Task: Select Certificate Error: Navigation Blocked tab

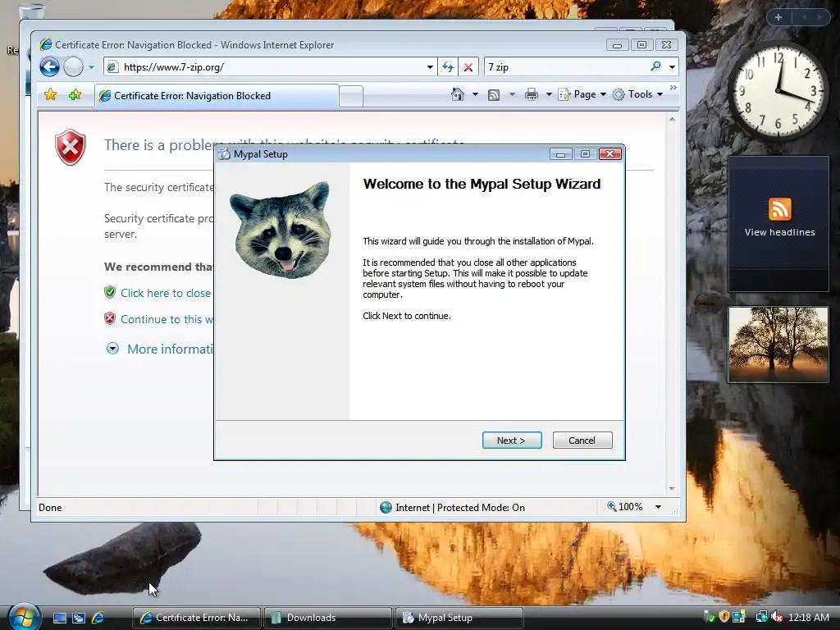Action: [217, 96]
